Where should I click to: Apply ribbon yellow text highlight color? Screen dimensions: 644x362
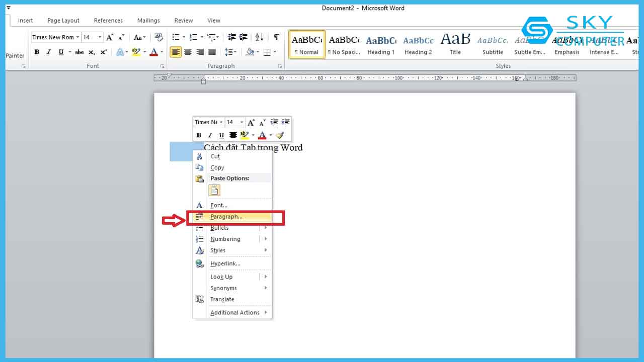(136, 52)
